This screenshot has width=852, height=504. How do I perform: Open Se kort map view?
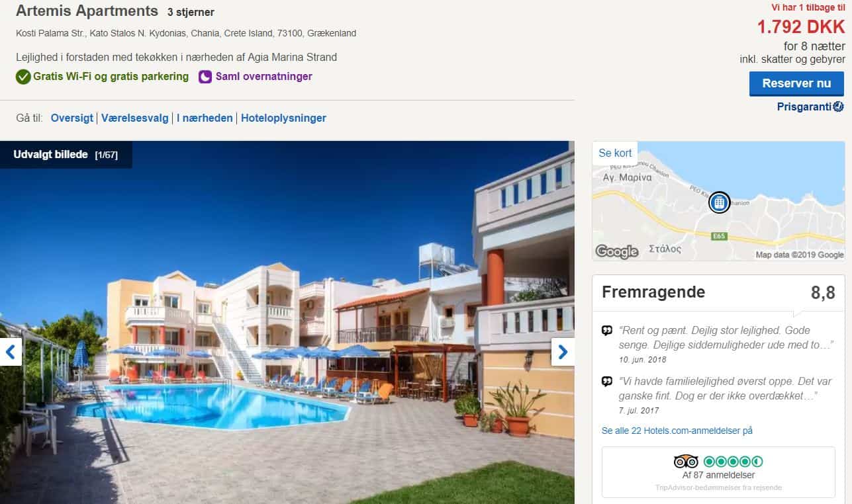click(615, 153)
